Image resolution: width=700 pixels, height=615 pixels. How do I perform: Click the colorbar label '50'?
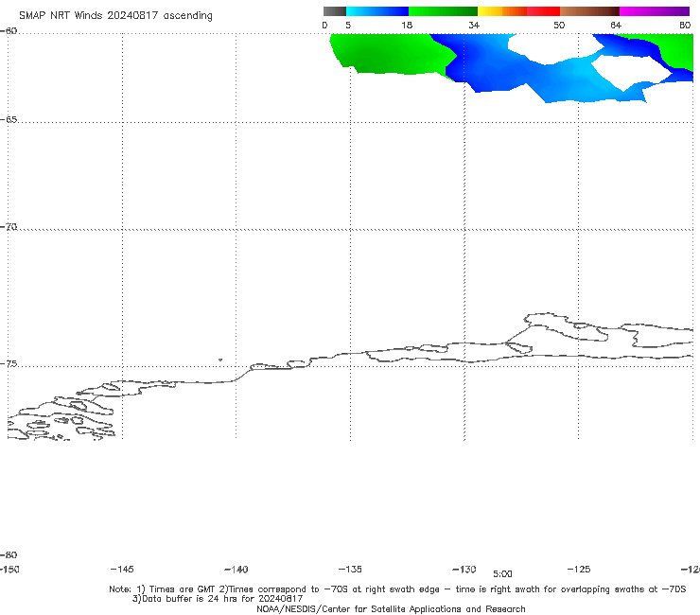coord(559,26)
